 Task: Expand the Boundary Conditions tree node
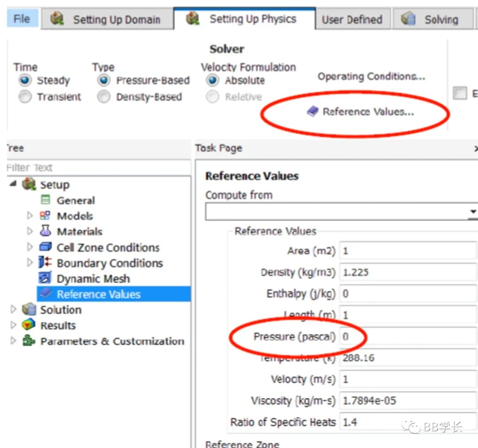click(x=30, y=263)
